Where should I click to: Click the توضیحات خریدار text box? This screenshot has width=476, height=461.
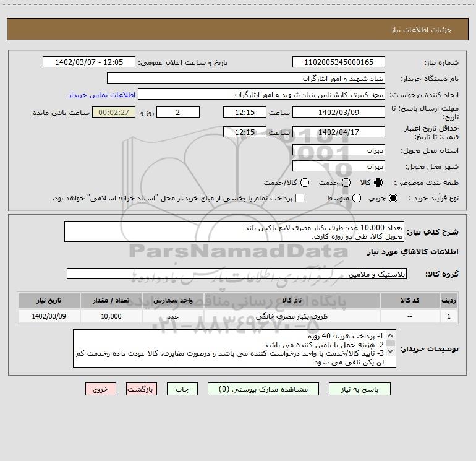[234, 348]
